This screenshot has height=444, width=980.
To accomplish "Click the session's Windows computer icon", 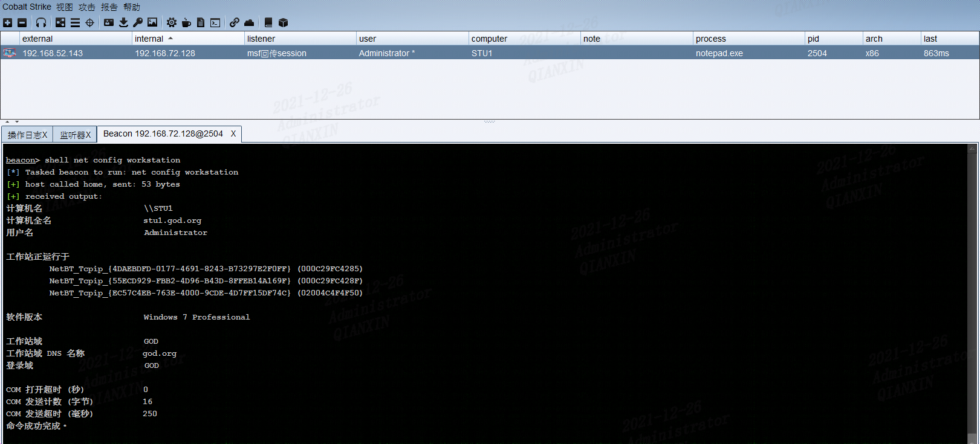I will click(x=10, y=53).
